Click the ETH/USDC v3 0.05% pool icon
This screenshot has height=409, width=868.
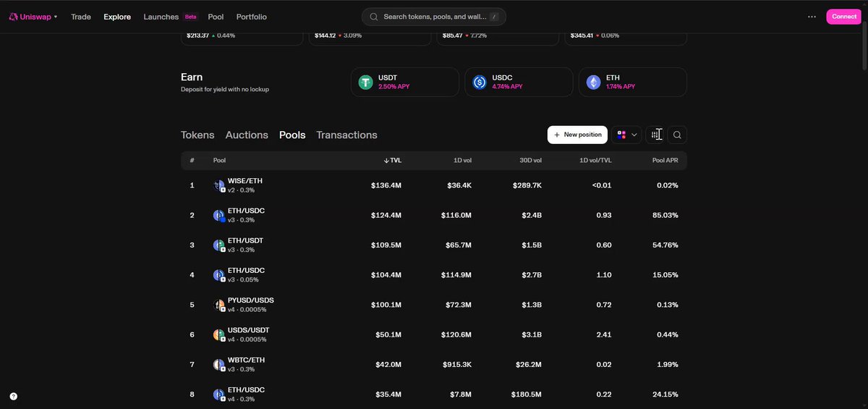219,275
